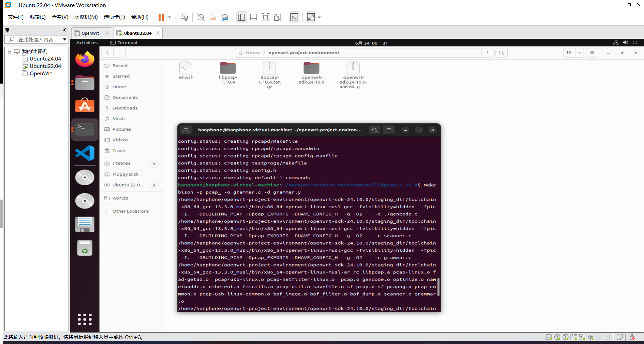
Task: Open the terminal hamburger menu
Action: pyautogui.click(x=389, y=130)
